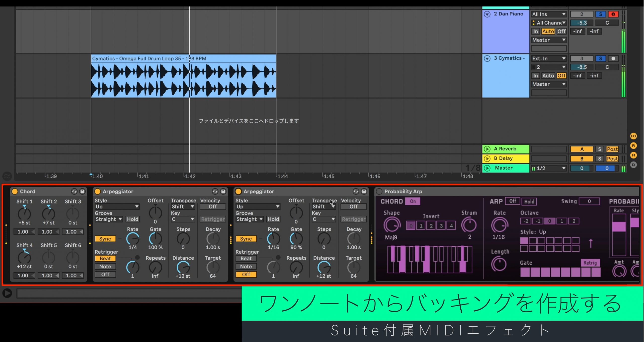The height and width of the screenshot is (342, 644).
Task: Select Beat retrigger on second Arpeggiator (Rate 1/16)
Action: pyautogui.click(x=246, y=258)
